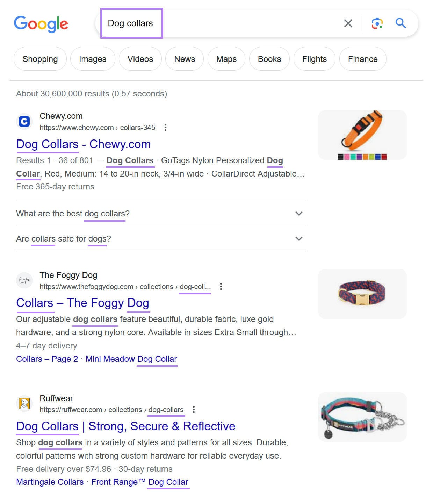Click the Ruffwear favicon
The height and width of the screenshot is (504, 433).
click(24, 404)
